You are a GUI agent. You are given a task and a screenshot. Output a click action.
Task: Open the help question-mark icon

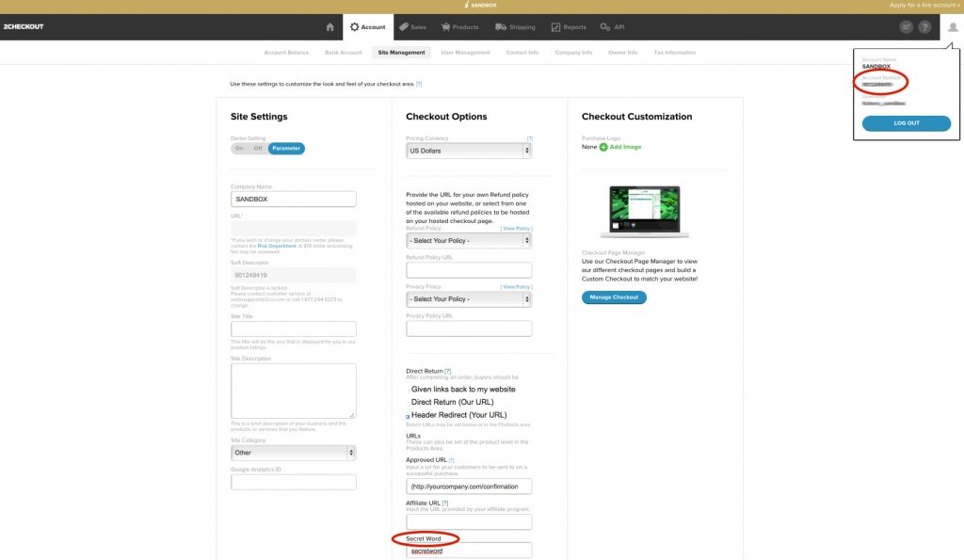[924, 26]
